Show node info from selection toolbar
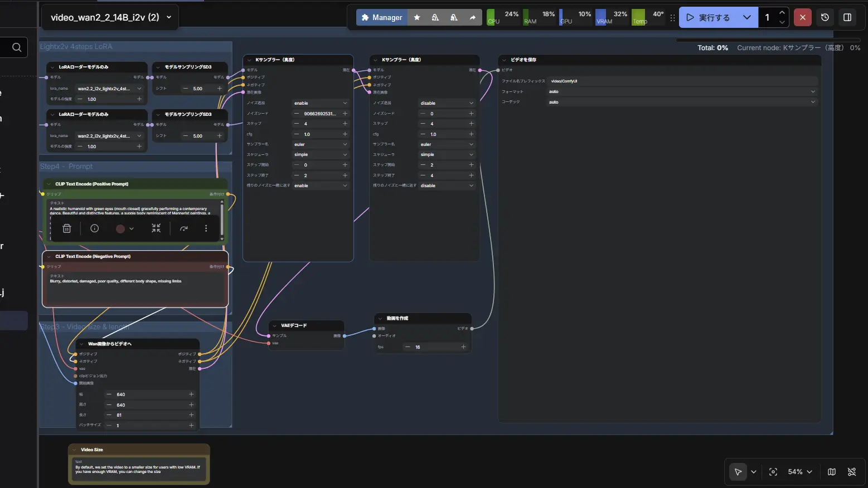Image resolution: width=868 pixels, height=488 pixels. [95, 228]
